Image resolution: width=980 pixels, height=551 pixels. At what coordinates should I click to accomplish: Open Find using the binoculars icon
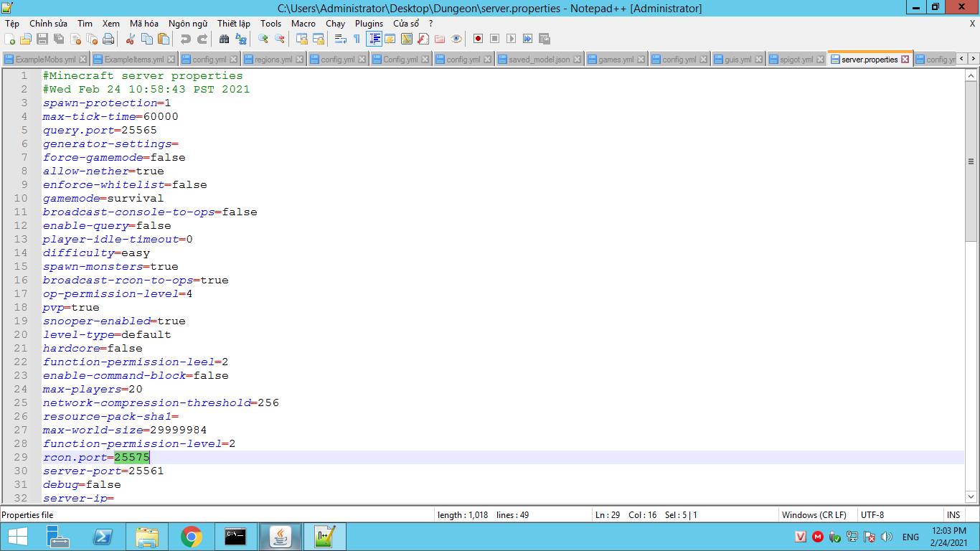[x=225, y=39]
